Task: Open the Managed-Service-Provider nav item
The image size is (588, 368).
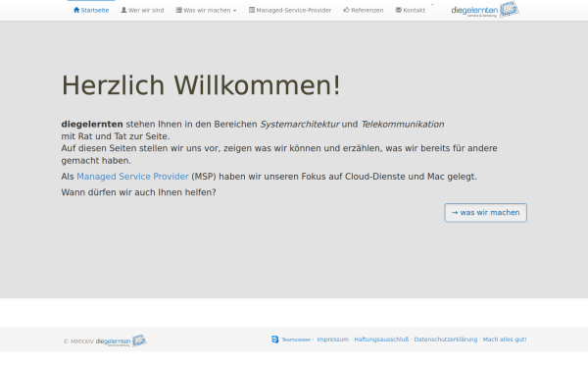Action: [290, 10]
